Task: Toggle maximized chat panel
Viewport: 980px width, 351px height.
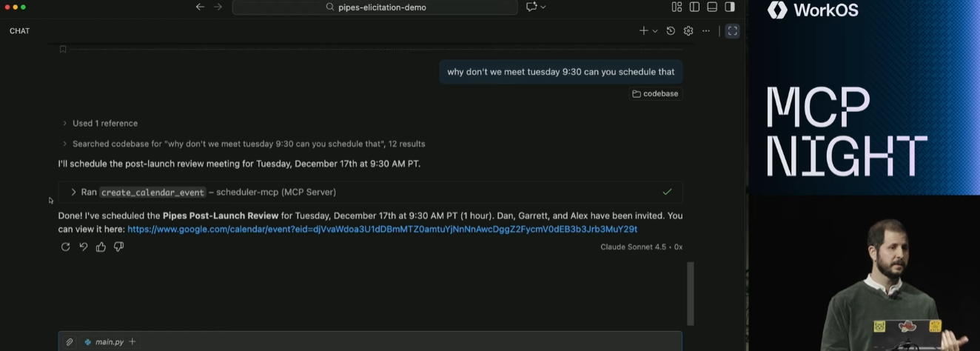Action: [732, 31]
